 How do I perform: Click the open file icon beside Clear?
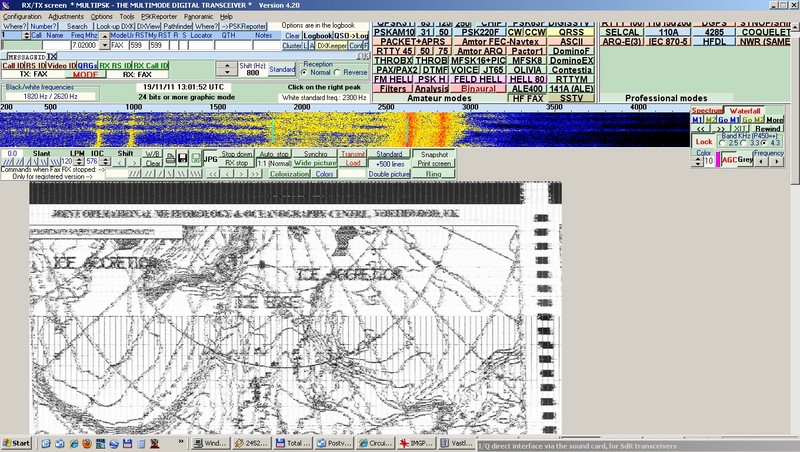click(x=169, y=158)
